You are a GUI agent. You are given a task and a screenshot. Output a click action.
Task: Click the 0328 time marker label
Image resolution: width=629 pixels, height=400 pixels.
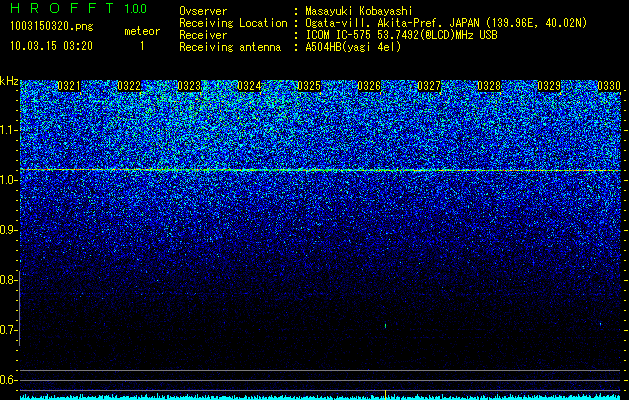[489, 86]
